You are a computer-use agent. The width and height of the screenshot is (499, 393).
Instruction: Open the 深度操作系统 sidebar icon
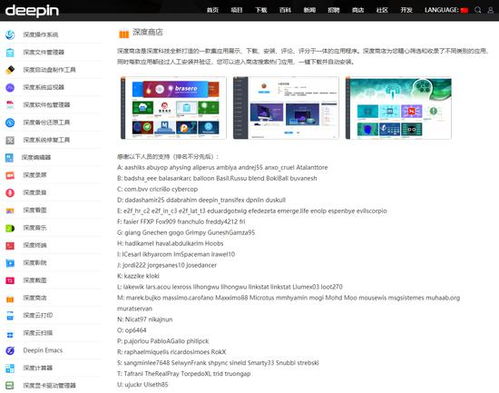[10, 35]
